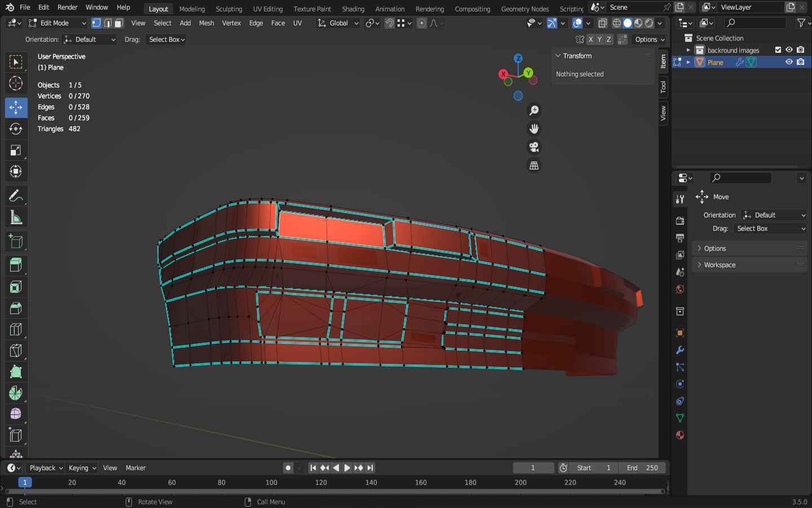Choose the Extrude Region tool
Viewport: 812px width, 508px height.
click(16, 264)
